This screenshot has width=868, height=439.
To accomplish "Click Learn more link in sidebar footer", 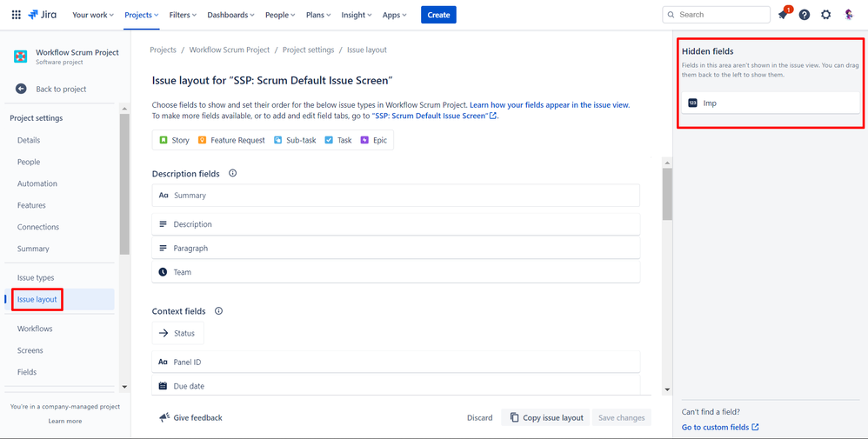I will coord(64,421).
